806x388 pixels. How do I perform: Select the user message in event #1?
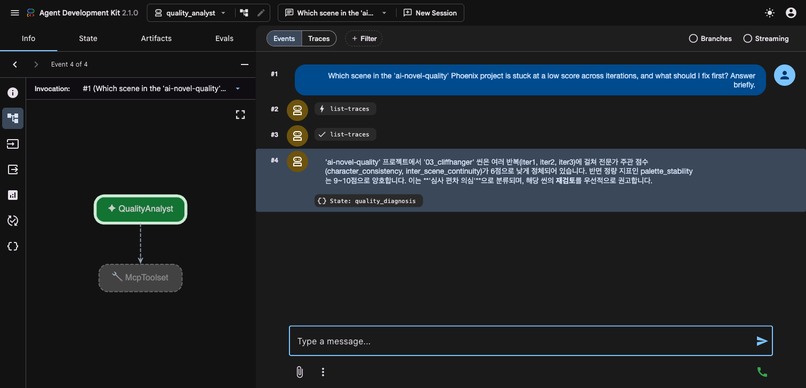click(530, 80)
